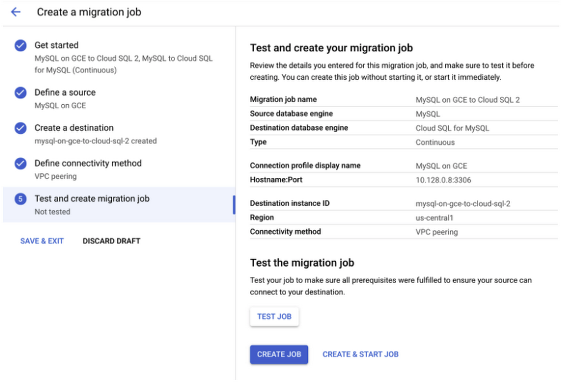Click CREATE & START JOB

click(x=360, y=354)
